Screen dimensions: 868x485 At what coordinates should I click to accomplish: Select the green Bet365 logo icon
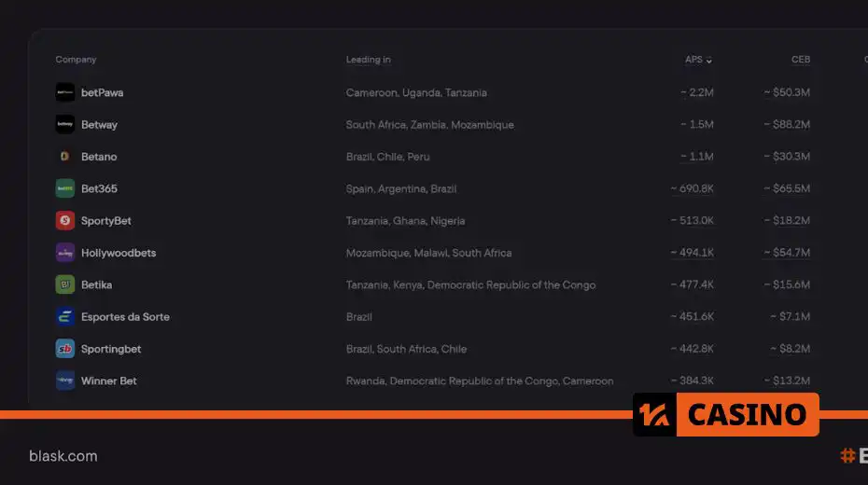(x=64, y=188)
